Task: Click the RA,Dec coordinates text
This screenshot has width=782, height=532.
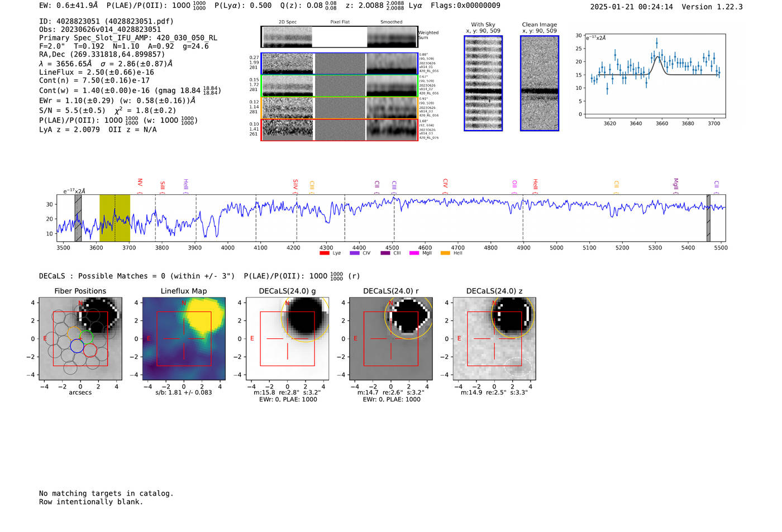Action: tap(102, 54)
